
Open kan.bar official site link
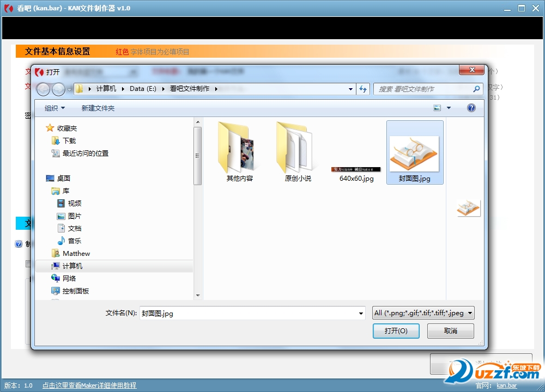(x=506, y=385)
